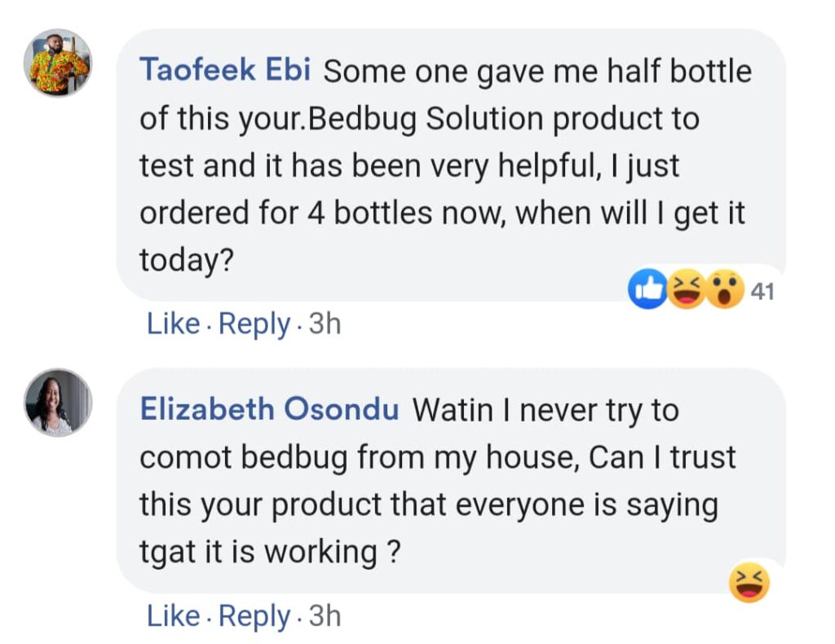This screenshot has height=644, width=835.
Task: View the 41 reactions count
Action: [762, 291]
